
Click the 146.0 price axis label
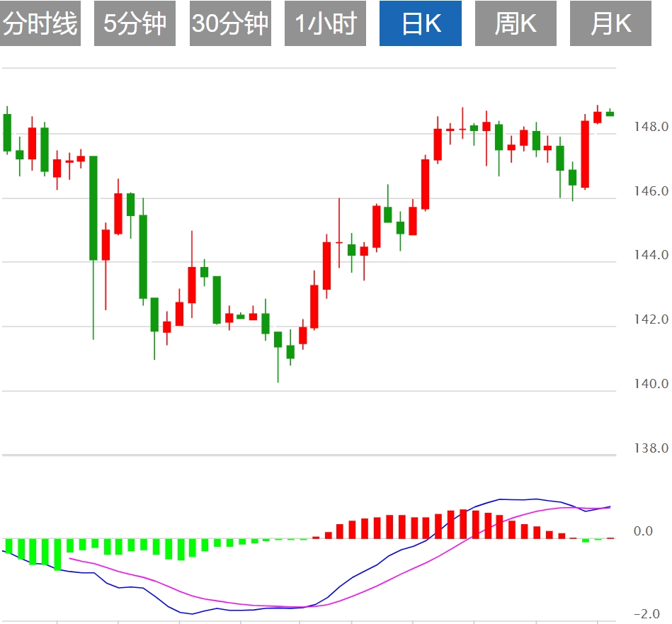[x=651, y=191]
